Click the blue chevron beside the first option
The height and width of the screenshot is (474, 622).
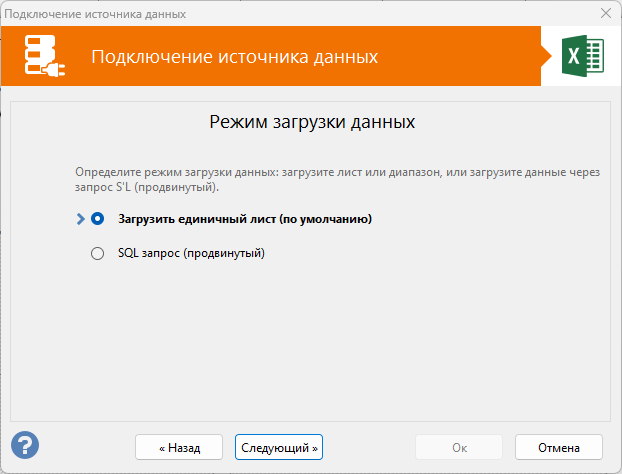click(80, 218)
